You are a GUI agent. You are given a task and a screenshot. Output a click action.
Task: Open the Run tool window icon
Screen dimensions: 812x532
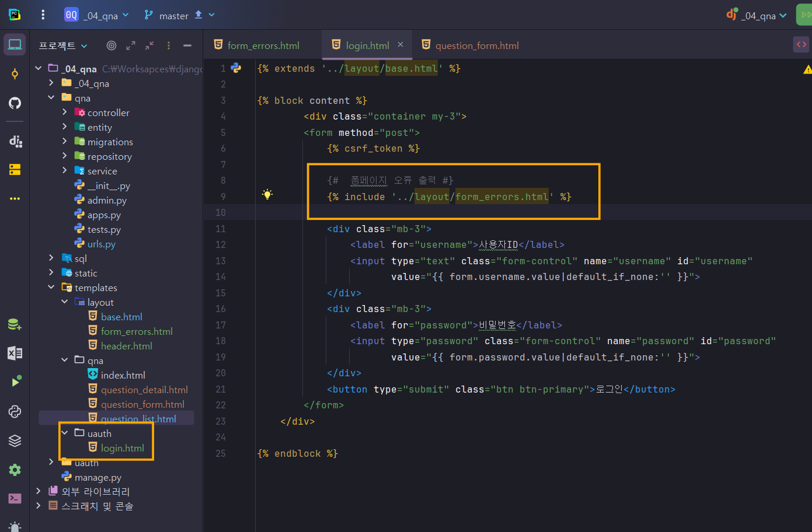click(x=16, y=382)
